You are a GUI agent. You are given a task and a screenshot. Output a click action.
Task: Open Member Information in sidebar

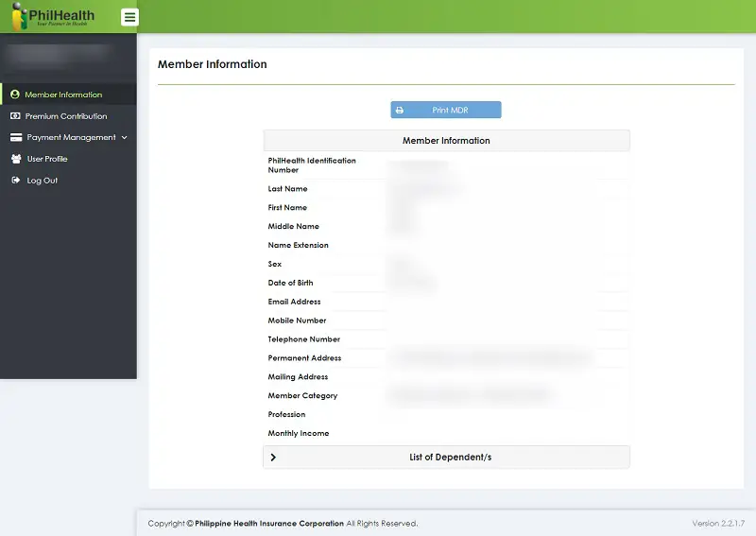pos(68,95)
